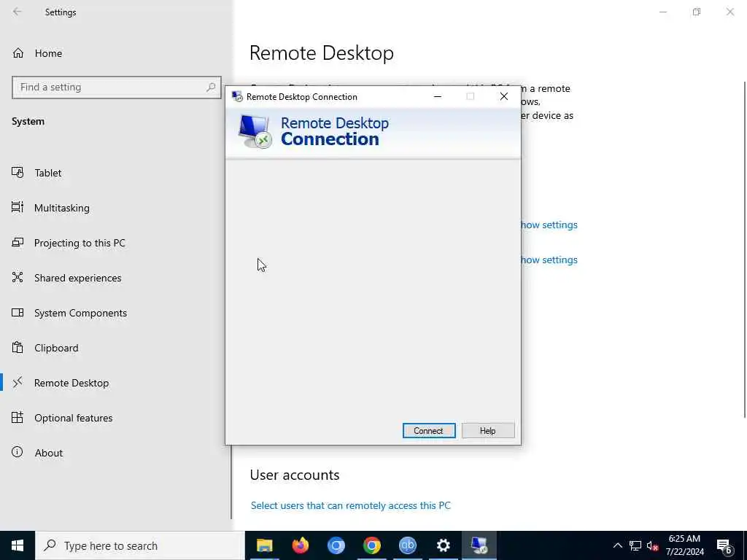747x560 pixels.
Task: Minimize the Remote Desktop Connection dialog
Action: 438,97
